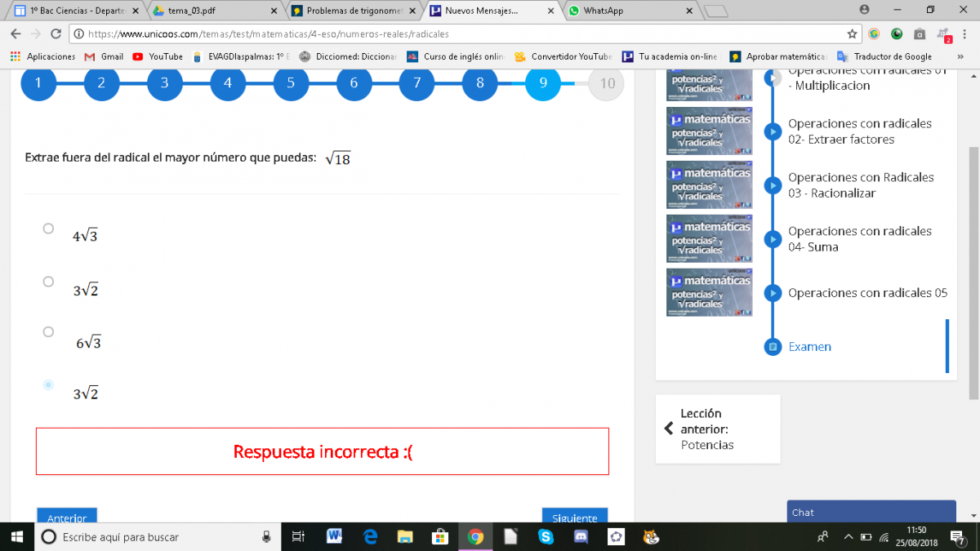Viewport: 980px width, 551px height.
Task: Open Skype from the taskbar
Action: coord(546,536)
